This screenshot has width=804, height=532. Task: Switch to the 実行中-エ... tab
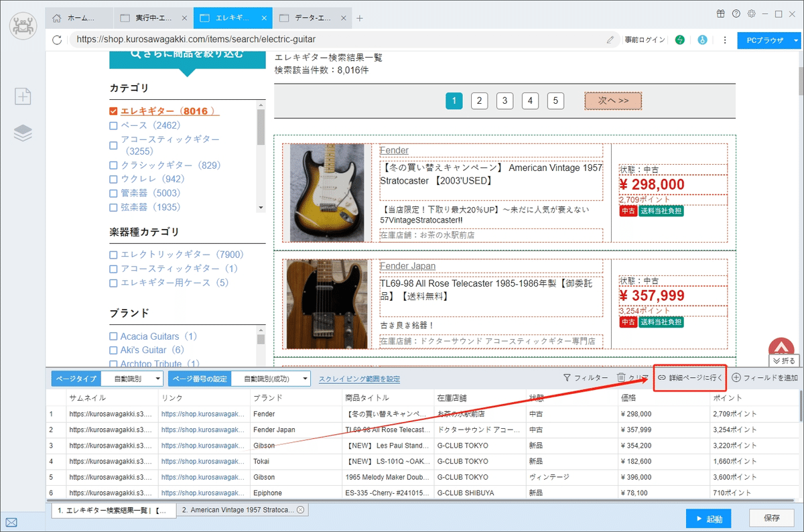[153, 18]
